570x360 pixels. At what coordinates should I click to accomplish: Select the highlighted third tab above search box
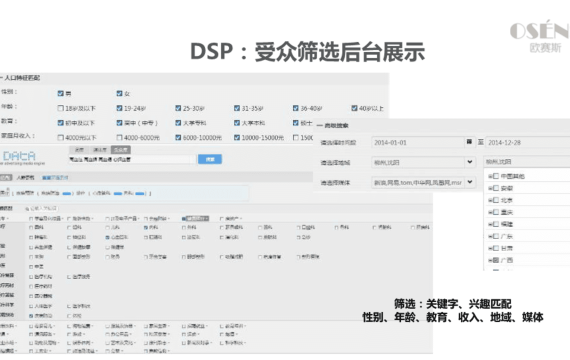(121, 149)
